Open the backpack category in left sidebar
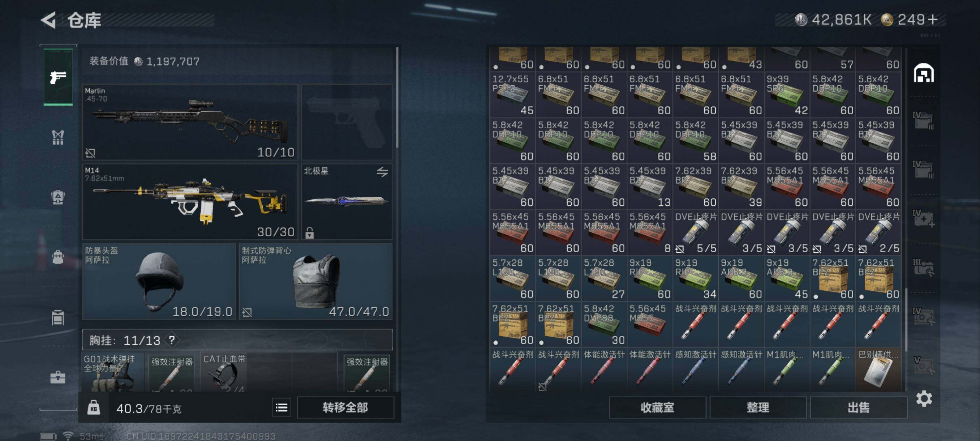The image size is (980, 441). [x=58, y=257]
